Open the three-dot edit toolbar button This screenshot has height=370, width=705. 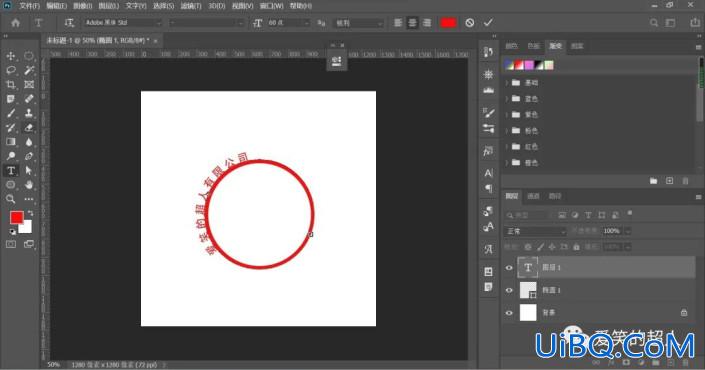[29, 199]
